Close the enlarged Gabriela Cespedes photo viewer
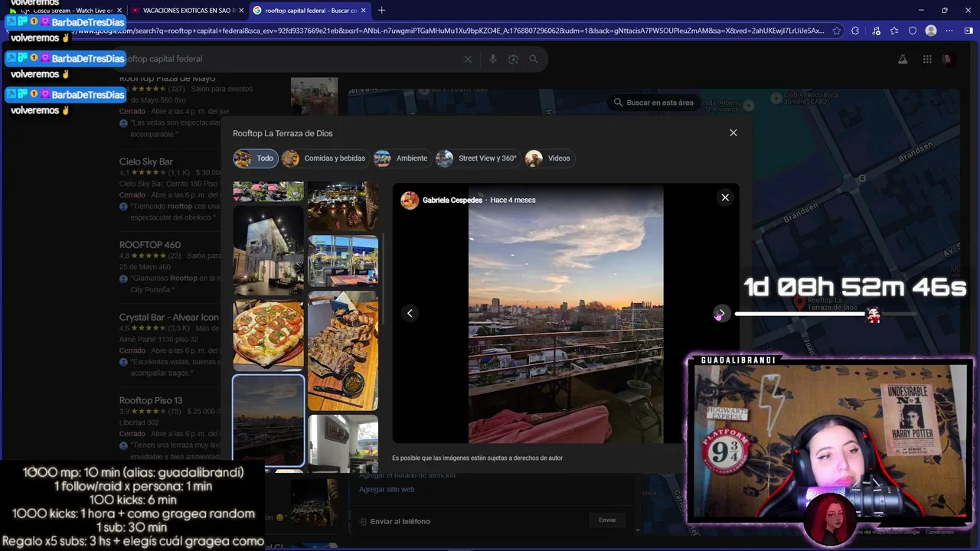The width and height of the screenshot is (980, 551). pos(725,197)
